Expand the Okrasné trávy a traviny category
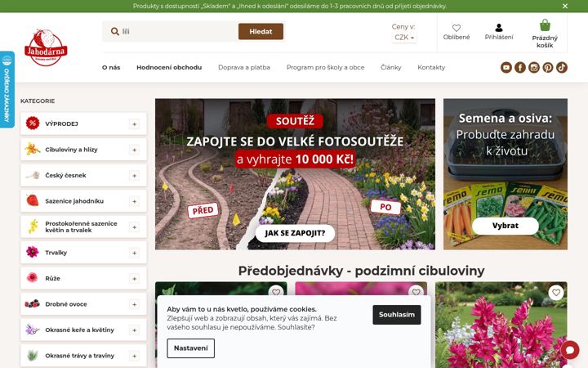This screenshot has width=588, height=368. [x=134, y=356]
